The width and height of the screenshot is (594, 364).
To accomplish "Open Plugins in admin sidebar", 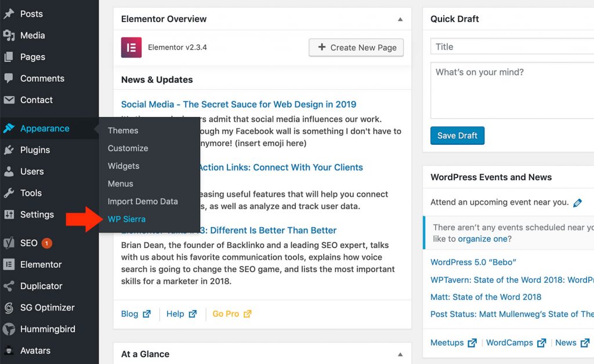I will tap(35, 150).
